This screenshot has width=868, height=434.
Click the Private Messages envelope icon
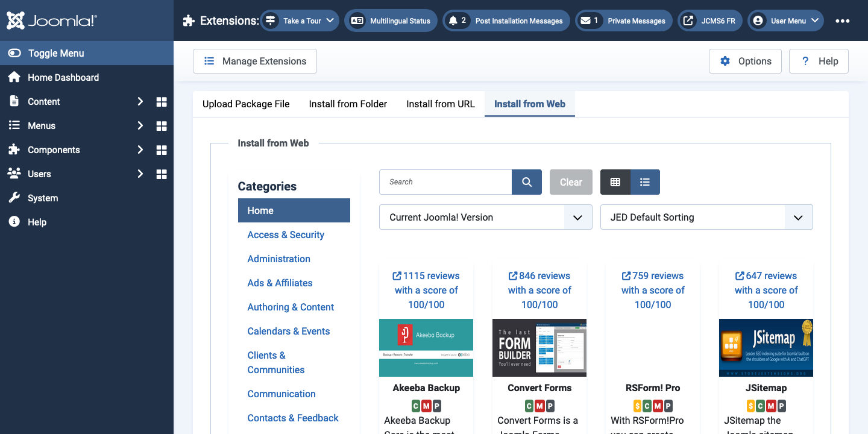[x=585, y=20]
